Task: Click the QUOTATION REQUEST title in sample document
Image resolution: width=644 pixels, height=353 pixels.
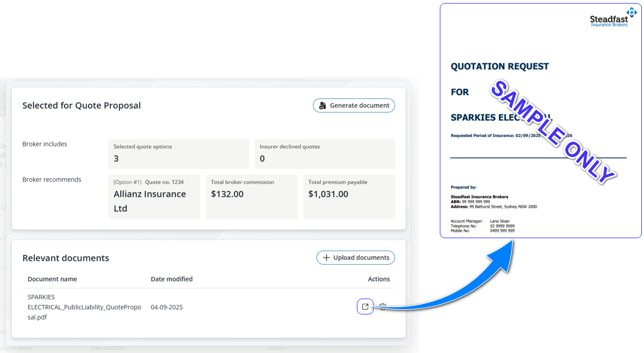Action: (x=500, y=66)
